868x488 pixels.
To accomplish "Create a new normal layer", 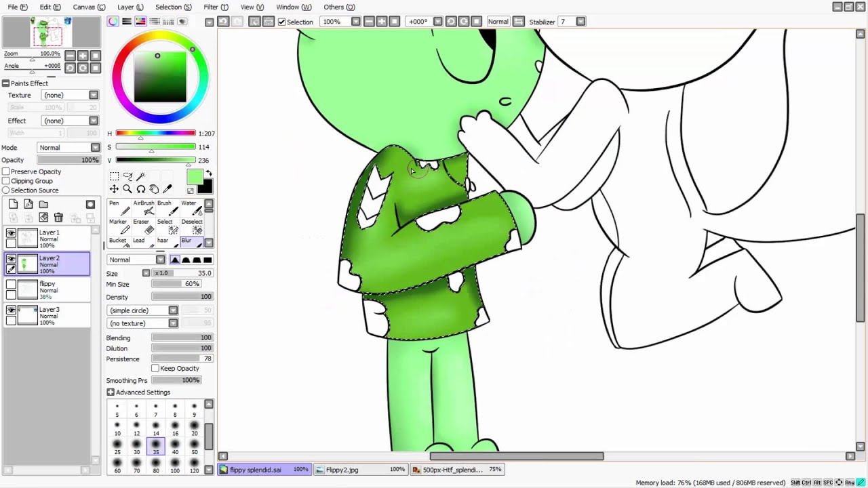I will [x=14, y=204].
